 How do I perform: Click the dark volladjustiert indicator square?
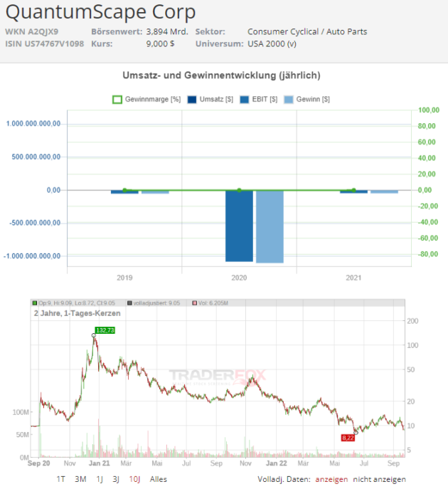pyautogui.click(x=129, y=303)
